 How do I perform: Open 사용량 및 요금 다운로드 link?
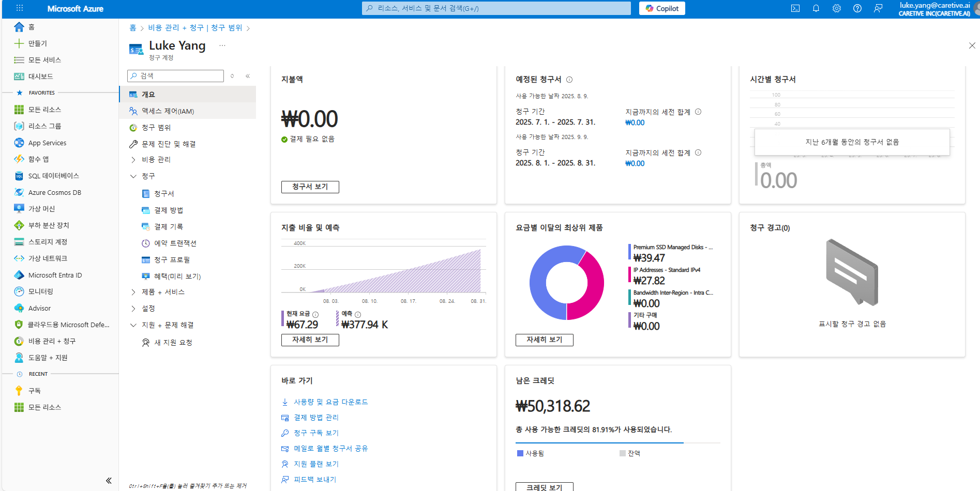[x=330, y=402]
